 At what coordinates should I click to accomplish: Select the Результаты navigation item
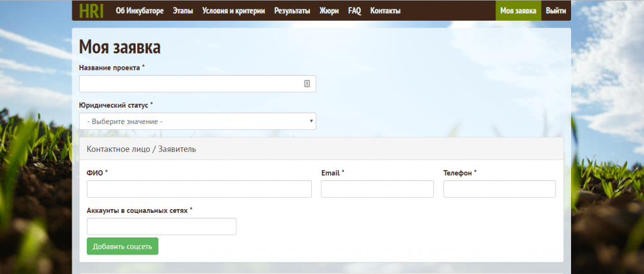point(292,11)
